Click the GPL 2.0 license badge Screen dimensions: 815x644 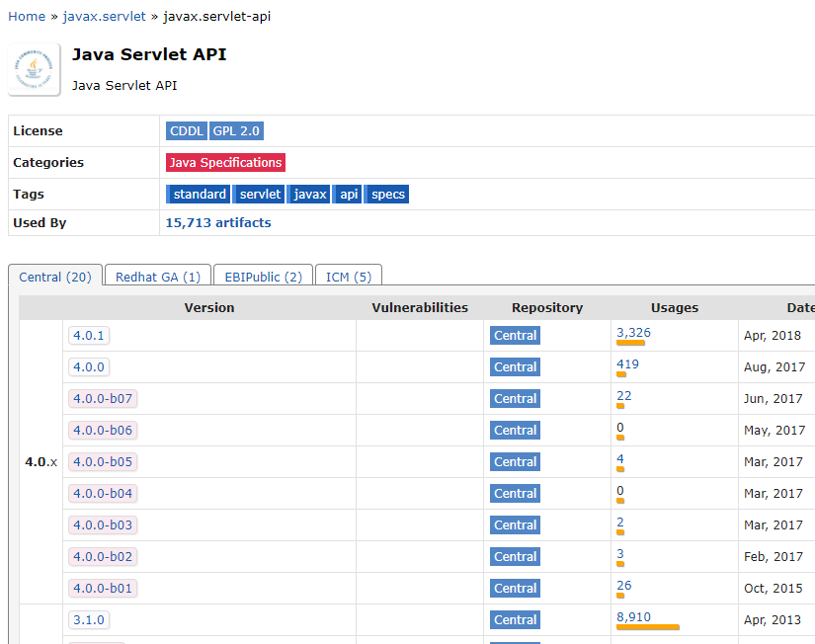coord(236,131)
